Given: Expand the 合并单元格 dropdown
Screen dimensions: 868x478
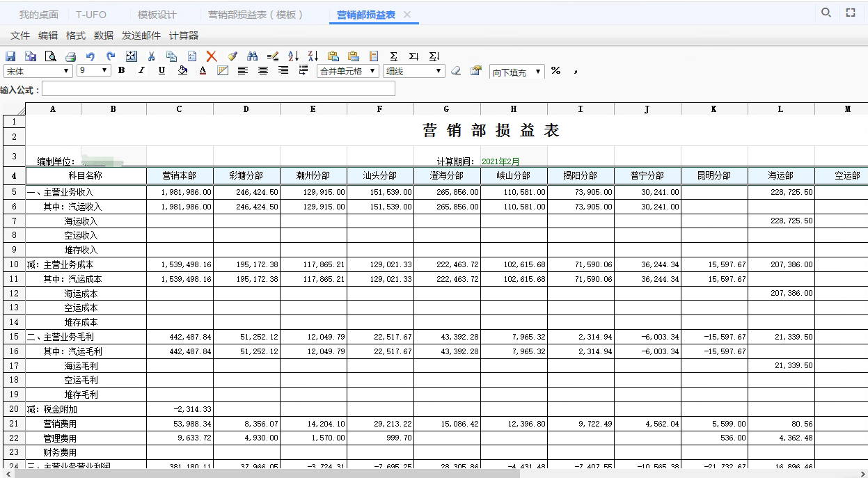Looking at the screenshot, I should coord(348,71).
